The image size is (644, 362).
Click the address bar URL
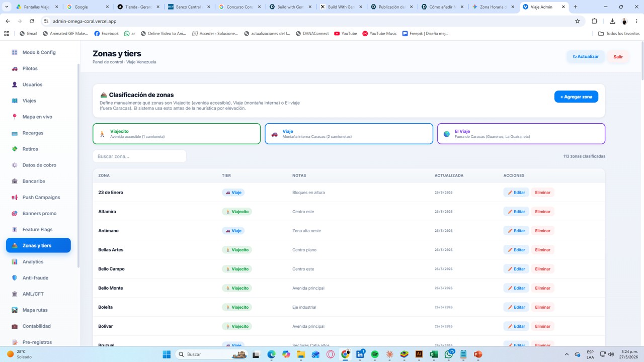(x=85, y=21)
